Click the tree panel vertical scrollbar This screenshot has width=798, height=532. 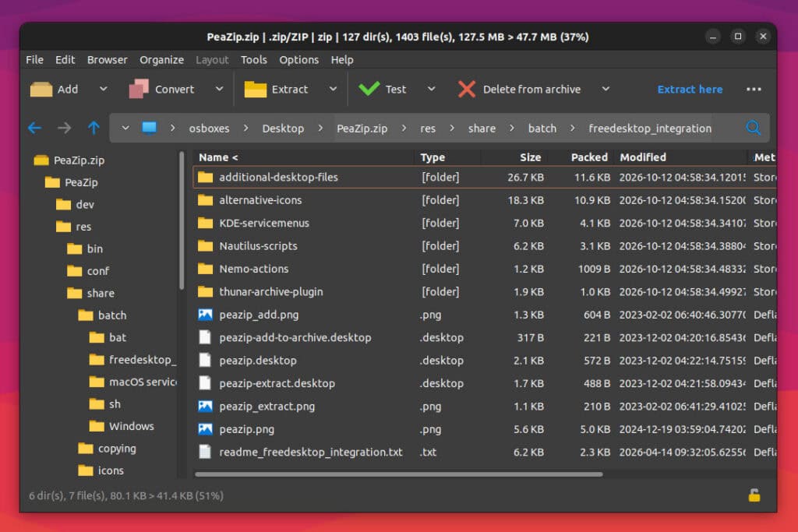click(x=181, y=220)
